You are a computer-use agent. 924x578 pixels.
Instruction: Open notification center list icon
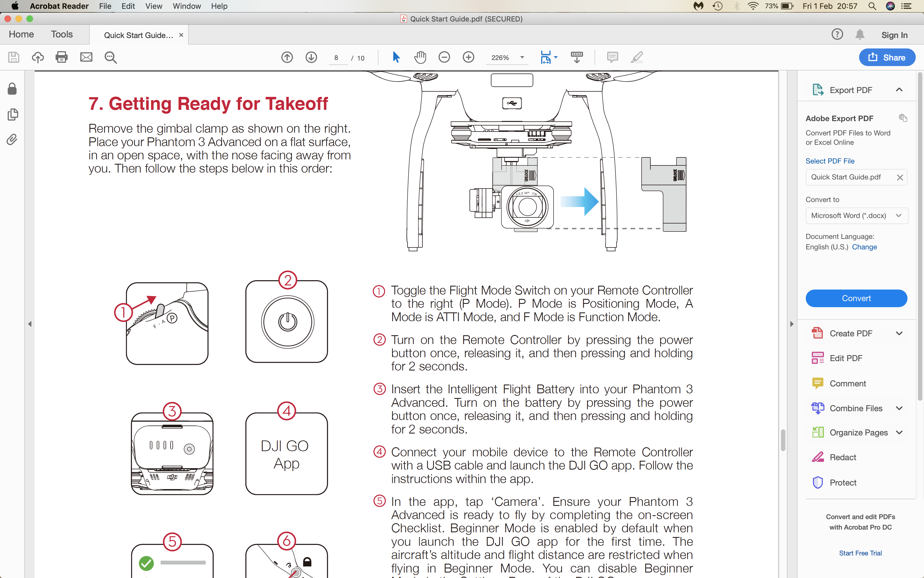pos(906,6)
